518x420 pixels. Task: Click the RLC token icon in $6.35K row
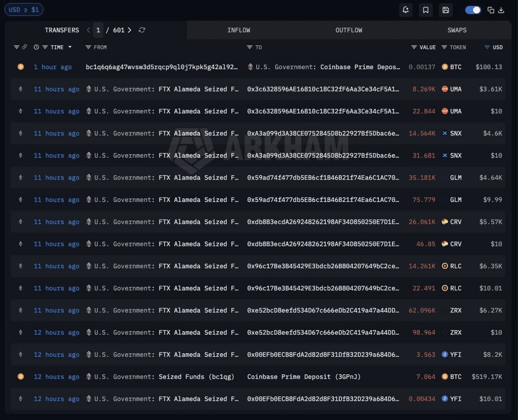[445, 266]
